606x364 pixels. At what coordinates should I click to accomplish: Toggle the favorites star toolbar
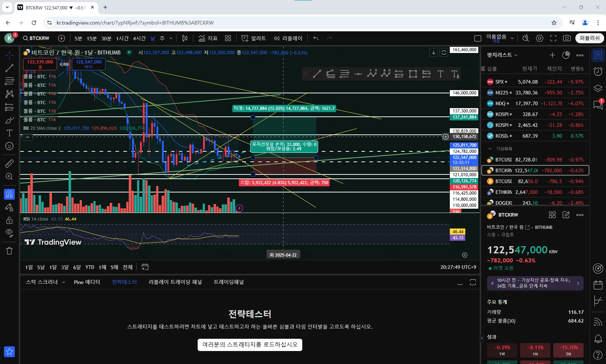tap(9, 351)
